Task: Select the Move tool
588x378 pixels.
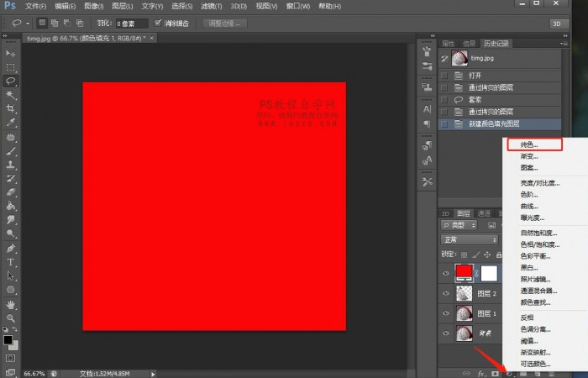Action: [x=11, y=53]
